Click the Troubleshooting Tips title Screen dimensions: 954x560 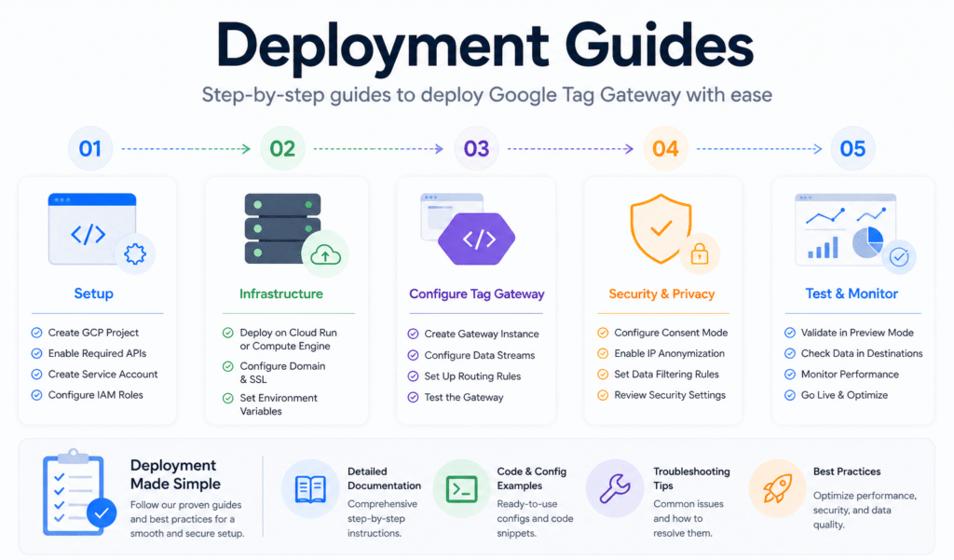pyautogui.click(x=692, y=478)
